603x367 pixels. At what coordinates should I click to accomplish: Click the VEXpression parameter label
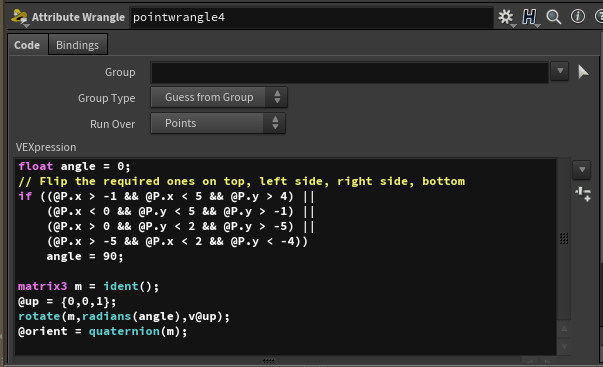(46, 147)
